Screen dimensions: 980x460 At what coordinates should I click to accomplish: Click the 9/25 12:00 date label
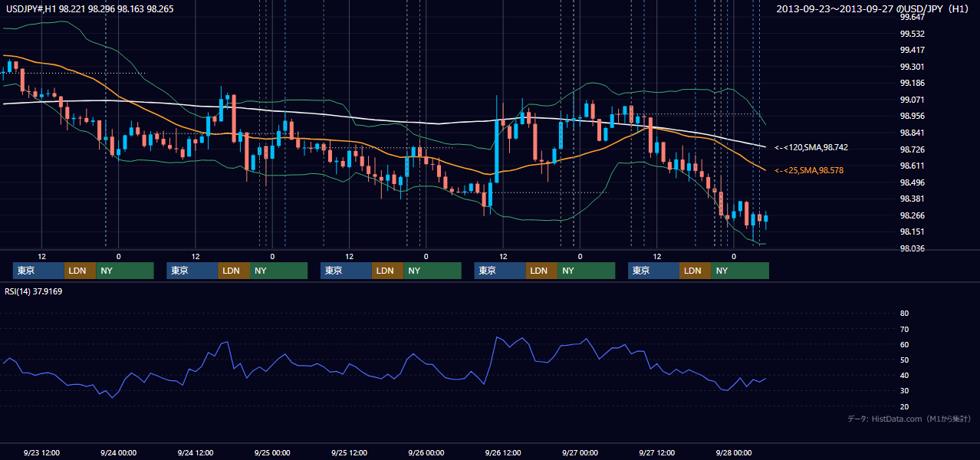tap(350, 452)
